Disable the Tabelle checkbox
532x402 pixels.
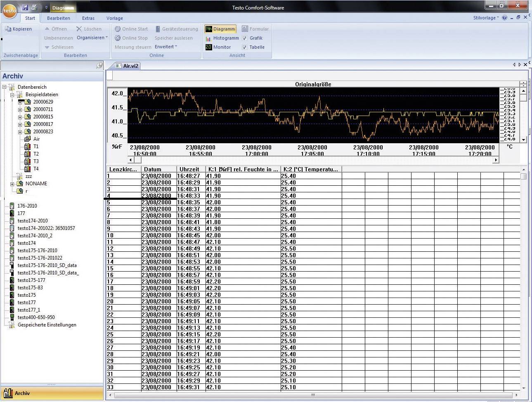244,47
